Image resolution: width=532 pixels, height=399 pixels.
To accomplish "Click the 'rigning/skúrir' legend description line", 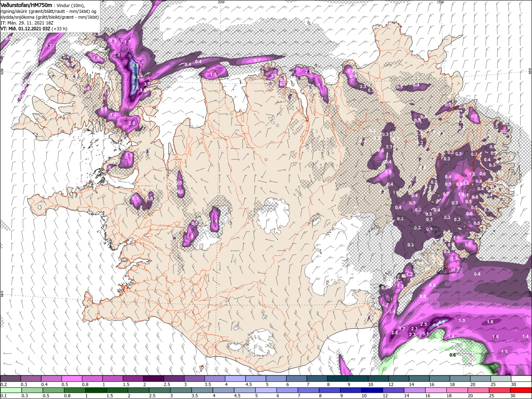I will [x=48, y=11].
